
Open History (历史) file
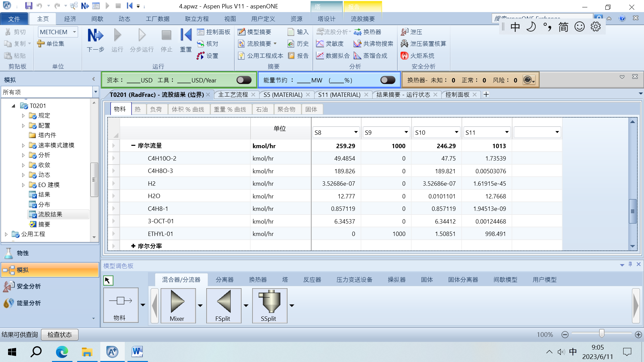point(298,44)
